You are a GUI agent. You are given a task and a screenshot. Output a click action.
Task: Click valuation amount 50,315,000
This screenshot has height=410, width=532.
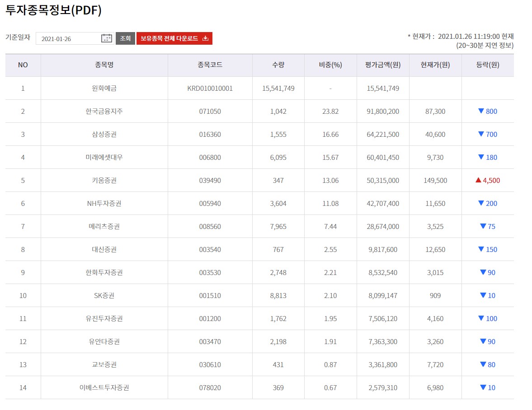coord(383,181)
